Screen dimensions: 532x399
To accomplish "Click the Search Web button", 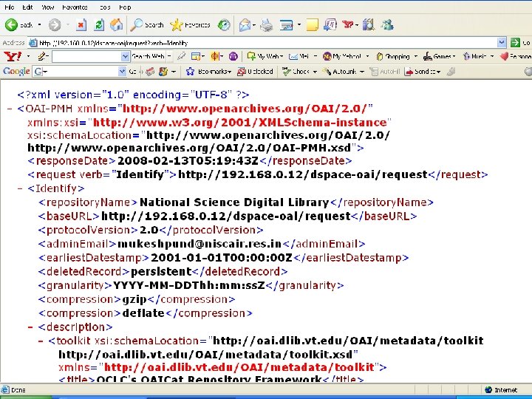I will tap(148, 56).
